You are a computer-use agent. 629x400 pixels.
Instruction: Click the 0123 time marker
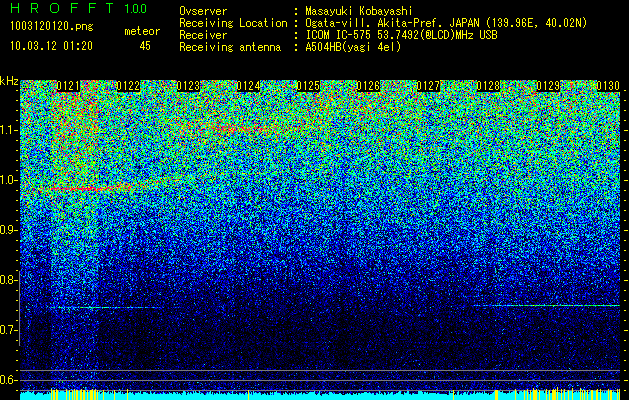[x=188, y=86]
